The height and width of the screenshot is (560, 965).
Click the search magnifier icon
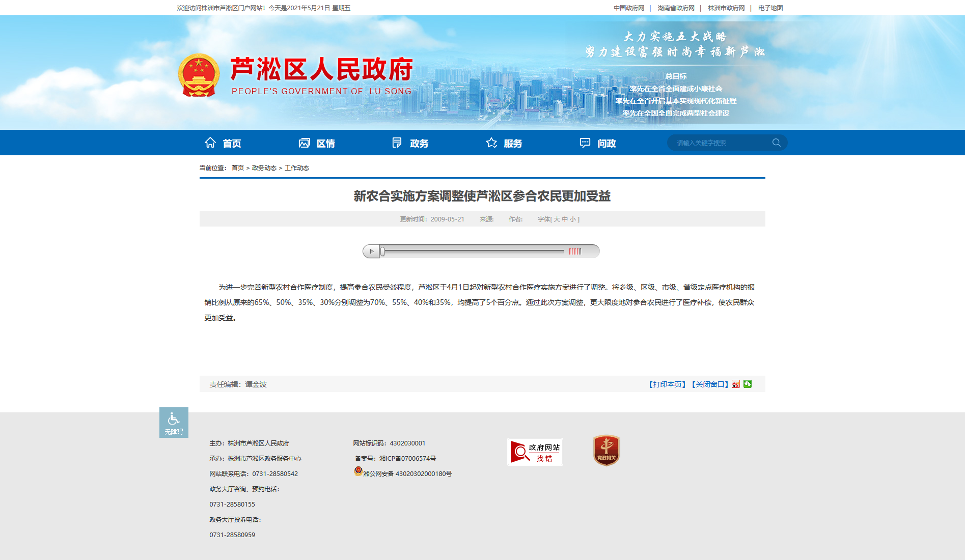pyautogui.click(x=776, y=143)
